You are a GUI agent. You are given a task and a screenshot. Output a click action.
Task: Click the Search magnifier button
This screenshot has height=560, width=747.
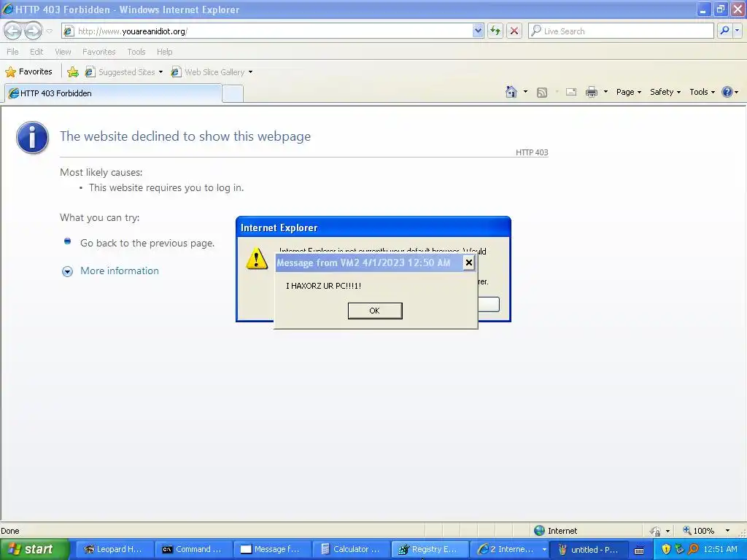click(724, 31)
